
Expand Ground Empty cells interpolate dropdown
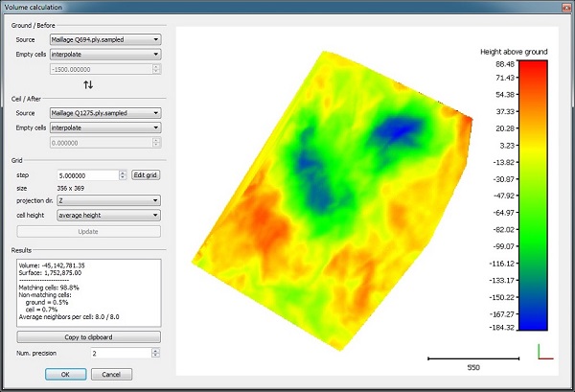tap(105, 55)
